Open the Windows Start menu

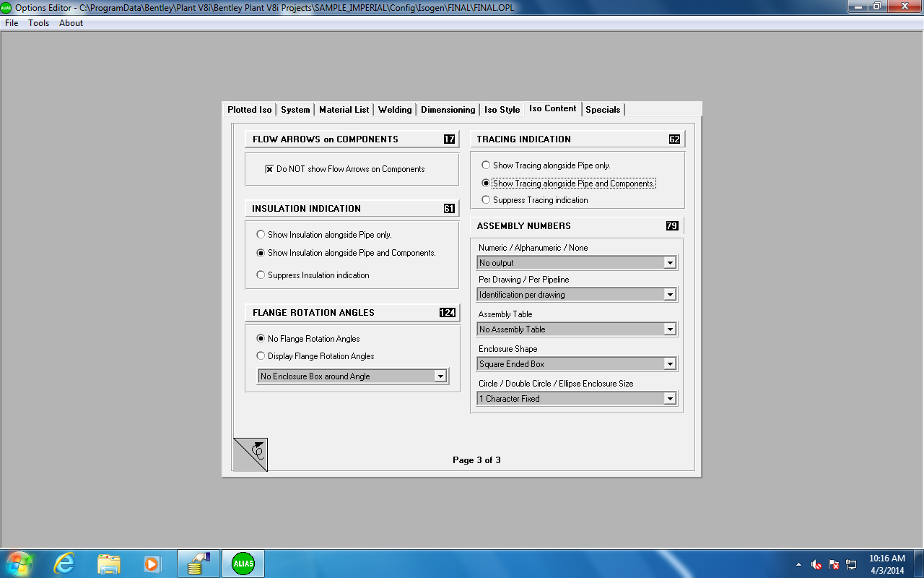19,564
